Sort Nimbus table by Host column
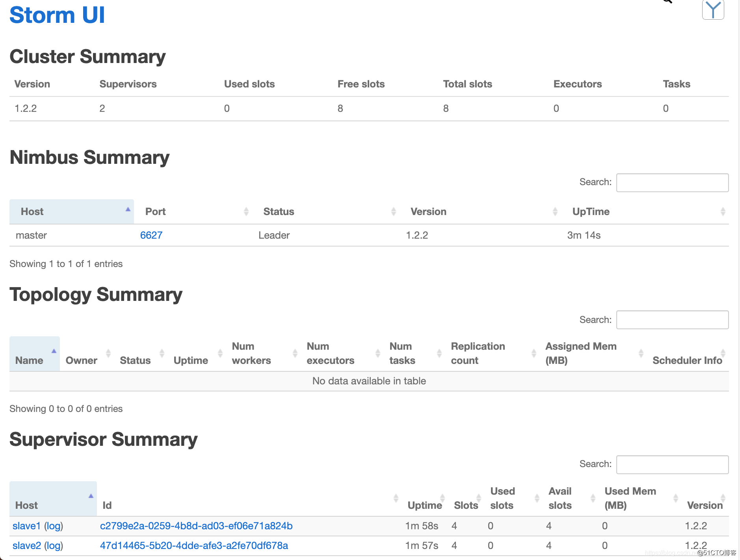740x560 pixels. (72, 212)
